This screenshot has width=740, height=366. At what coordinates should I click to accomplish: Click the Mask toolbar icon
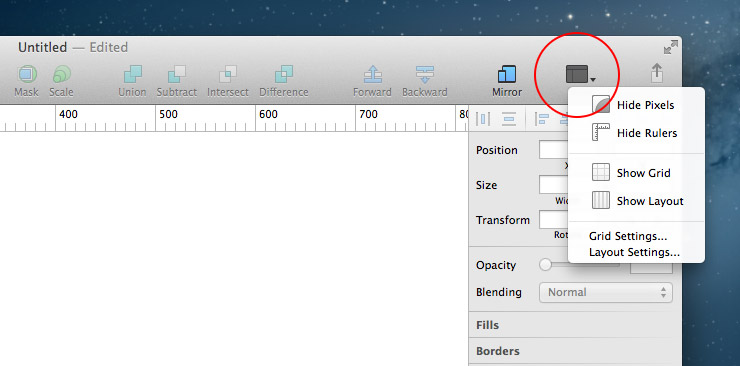click(x=26, y=75)
